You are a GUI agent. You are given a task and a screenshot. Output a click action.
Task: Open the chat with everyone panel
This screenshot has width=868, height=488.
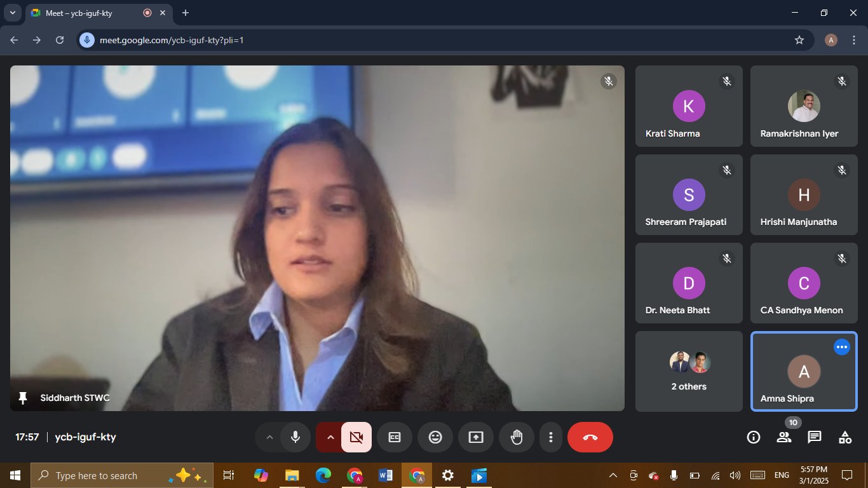[815, 437]
